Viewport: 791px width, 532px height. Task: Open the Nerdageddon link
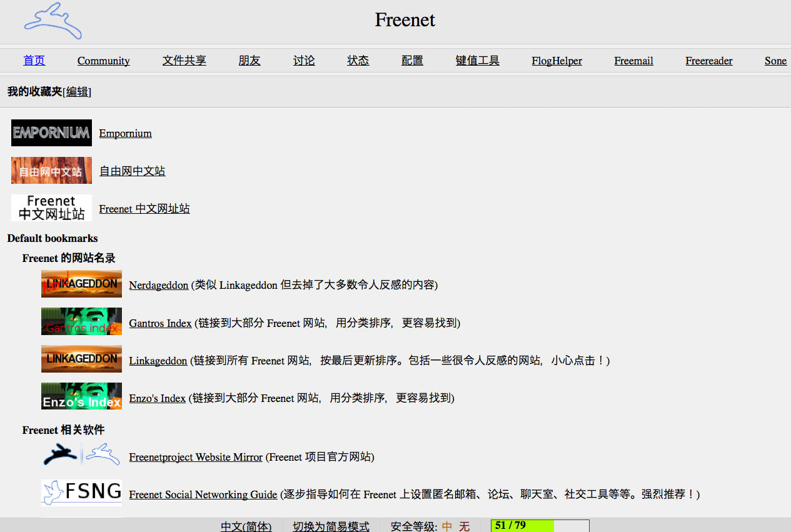point(159,285)
